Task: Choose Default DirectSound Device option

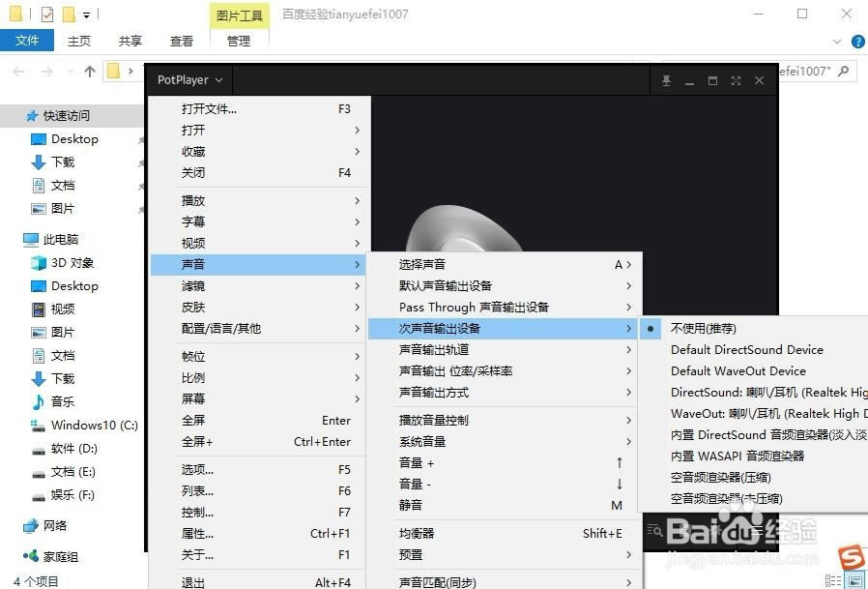Action: tap(746, 350)
